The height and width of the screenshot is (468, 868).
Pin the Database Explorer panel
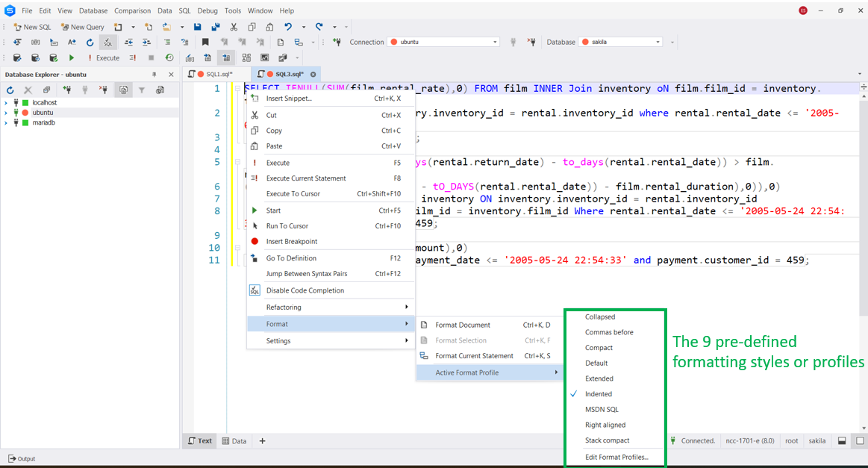click(x=154, y=75)
